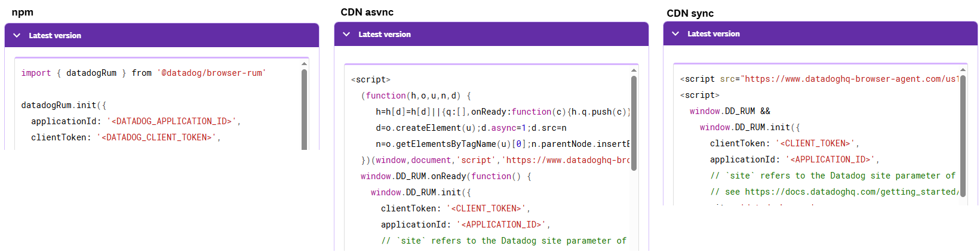This screenshot has height=252, width=980.
Task: Click the npm code block scroll-up arrow
Action: 304,63
